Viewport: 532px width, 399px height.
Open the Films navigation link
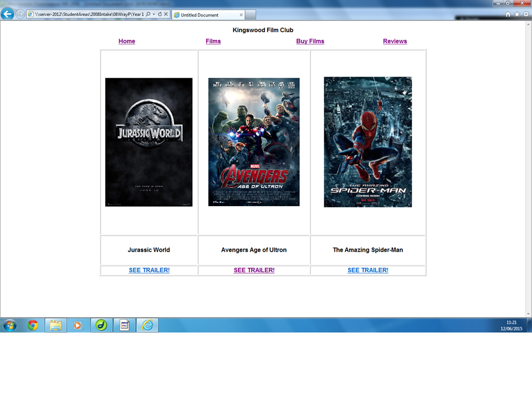pos(213,41)
